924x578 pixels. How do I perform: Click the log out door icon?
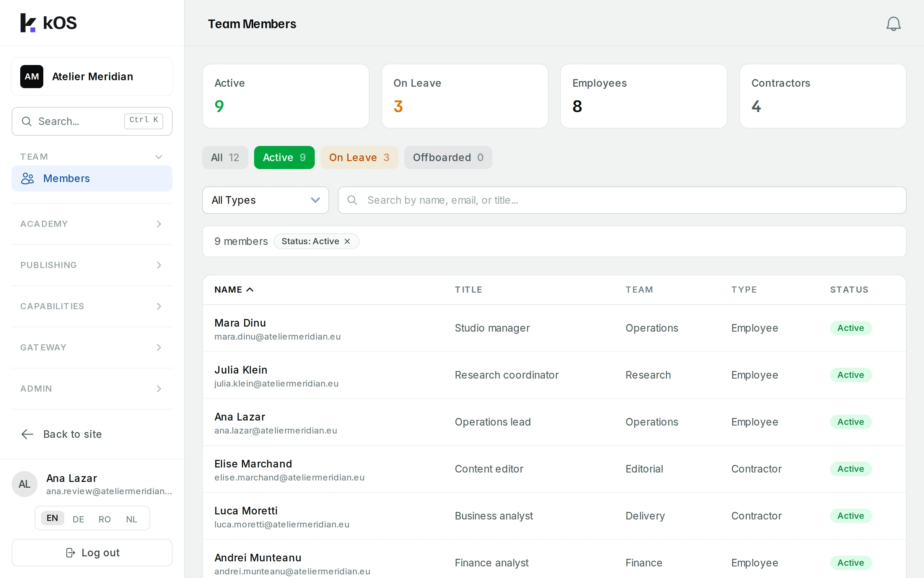tap(70, 553)
